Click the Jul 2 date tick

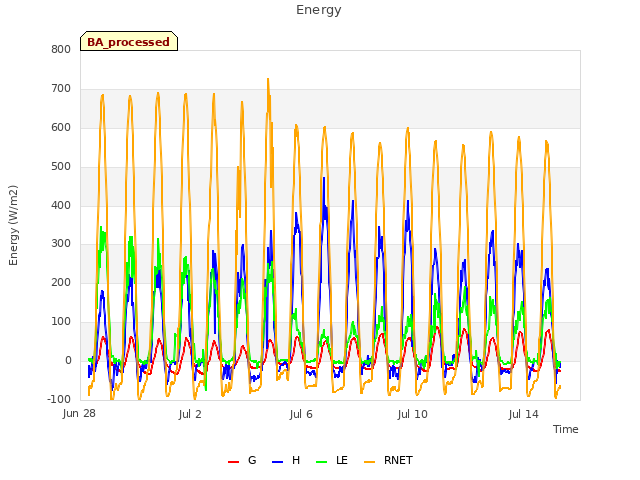pos(190,415)
